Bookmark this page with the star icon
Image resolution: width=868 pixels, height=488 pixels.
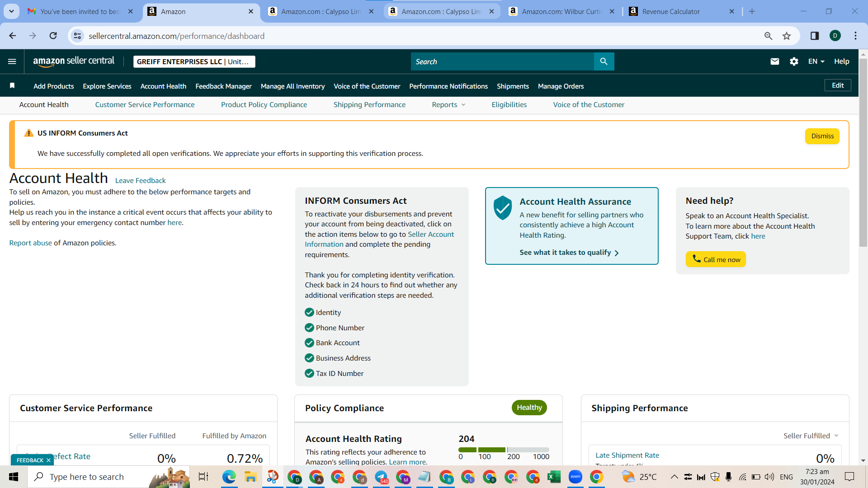click(x=787, y=36)
